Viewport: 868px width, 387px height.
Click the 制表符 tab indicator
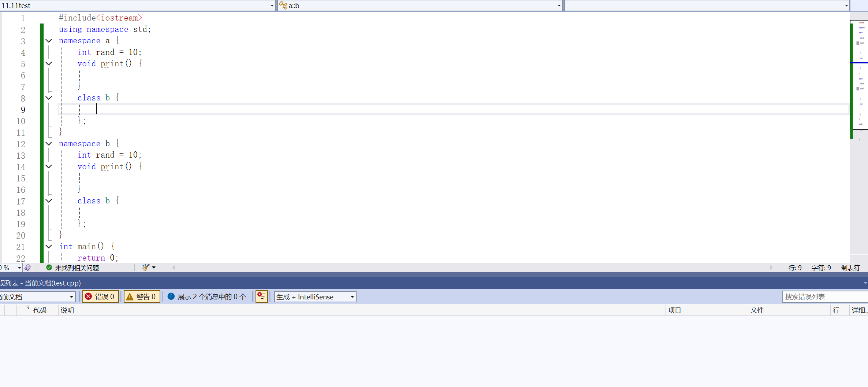(x=850, y=268)
